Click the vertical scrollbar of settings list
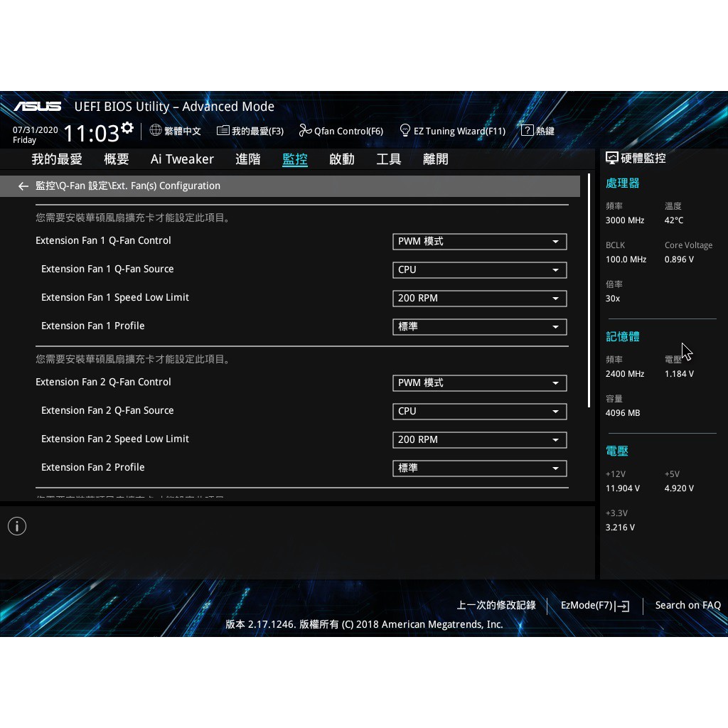The width and height of the screenshot is (728, 728). pos(589,291)
